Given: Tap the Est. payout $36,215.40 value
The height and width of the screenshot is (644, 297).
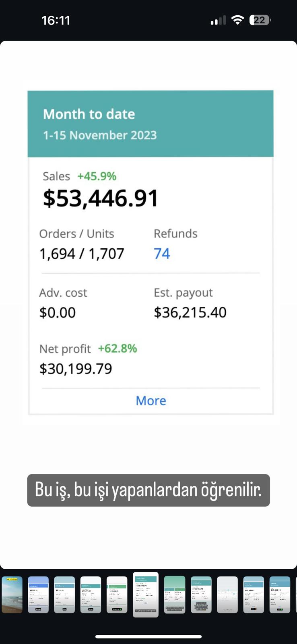Looking at the screenshot, I should pos(190,312).
